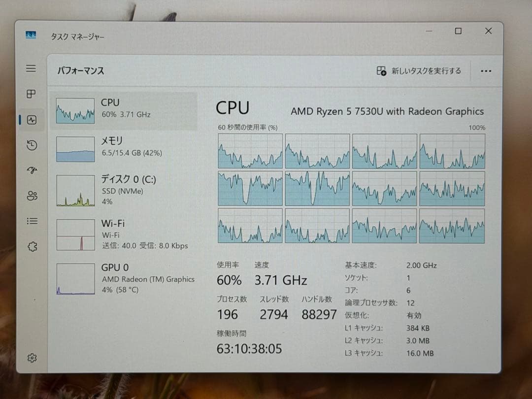Click the large 60% usage value
This screenshot has height=399, width=532.
[x=229, y=280]
